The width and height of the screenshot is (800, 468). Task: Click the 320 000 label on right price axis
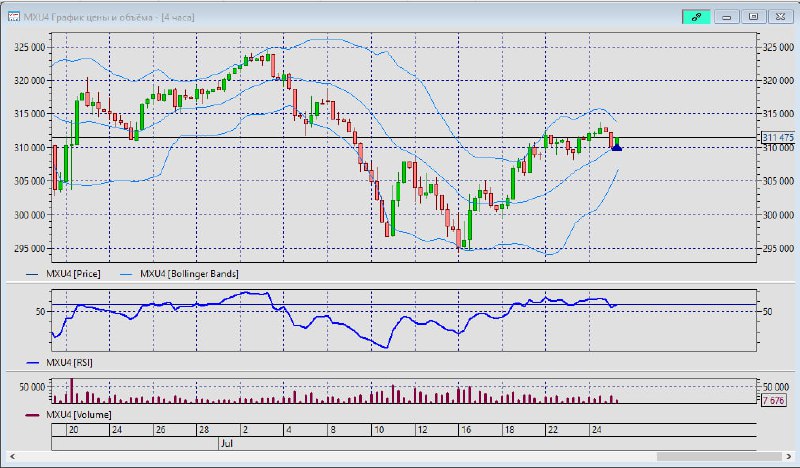pos(778,81)
